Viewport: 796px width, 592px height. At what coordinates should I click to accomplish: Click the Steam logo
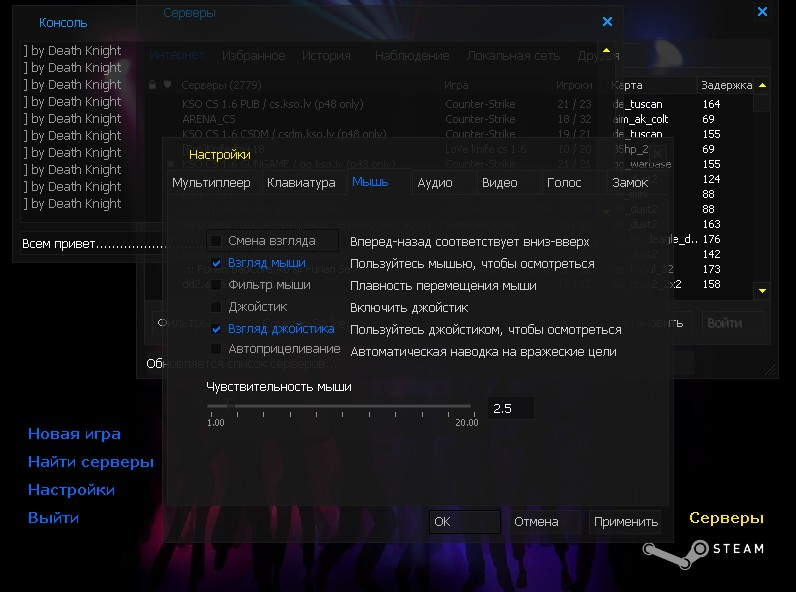(x=703, y=553)
